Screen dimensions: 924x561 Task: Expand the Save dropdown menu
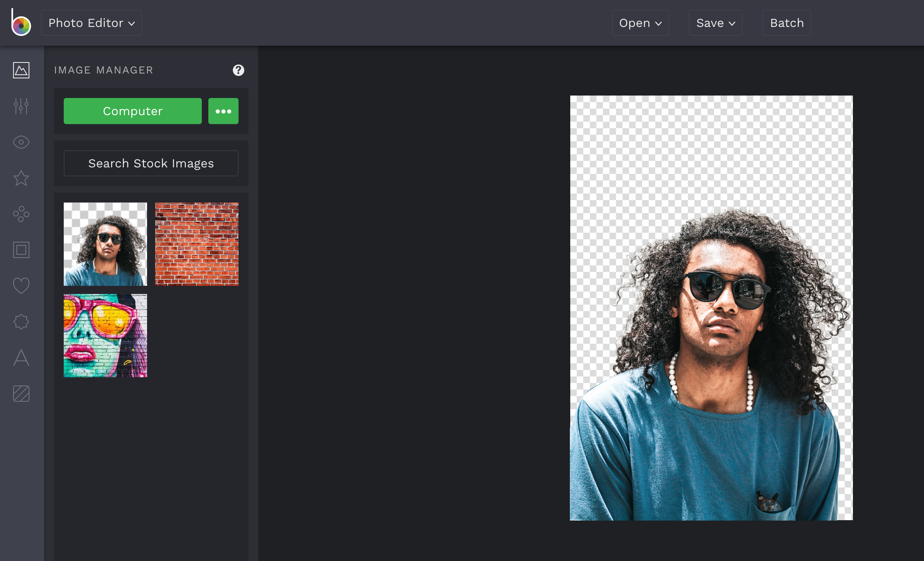(715, 23)
